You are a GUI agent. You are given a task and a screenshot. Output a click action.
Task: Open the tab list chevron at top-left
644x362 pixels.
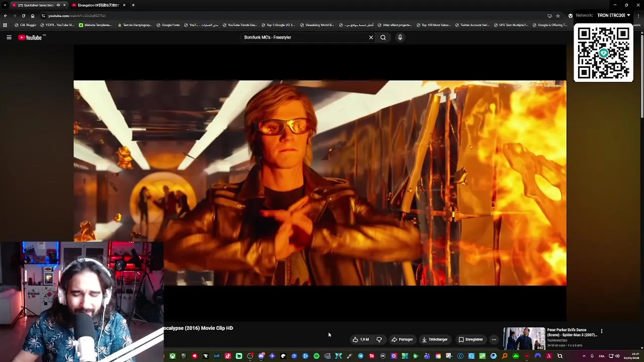coord(5,5)
